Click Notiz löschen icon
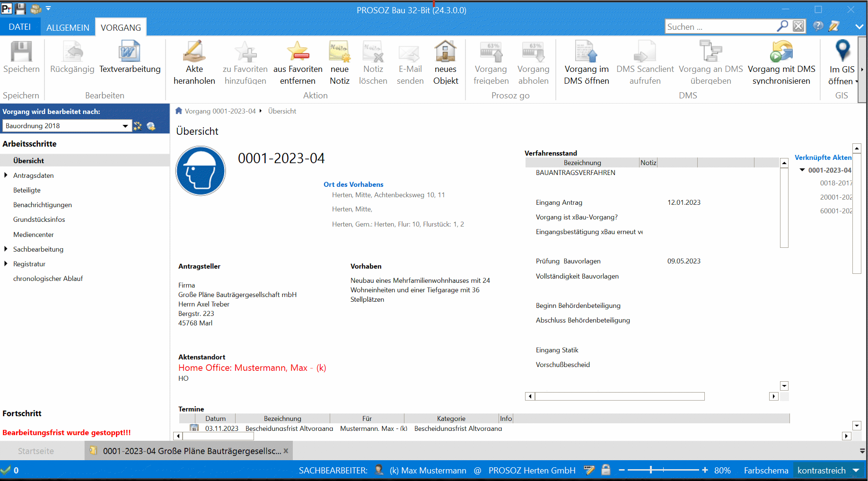This screenshot has width=868, height=481. pyautogui.click(x=373, y=52)
